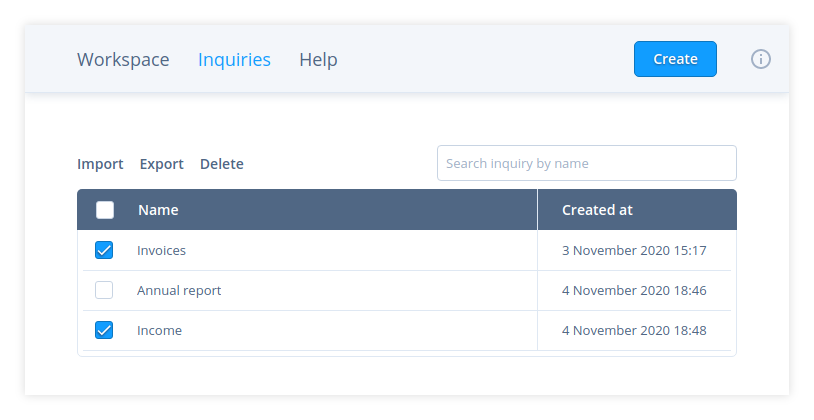The height and width of the screenshot is (420, 814).
Task: Sort by the Created at column header
Action: (597, 210)
